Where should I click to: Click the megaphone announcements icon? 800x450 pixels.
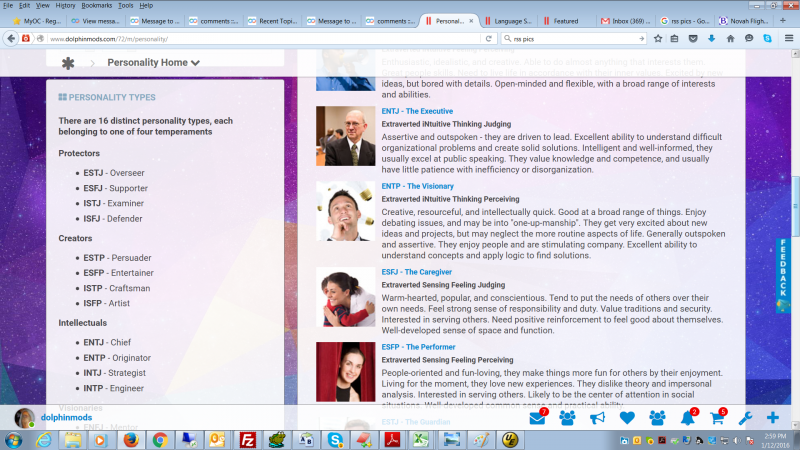(x=597, y=418)
